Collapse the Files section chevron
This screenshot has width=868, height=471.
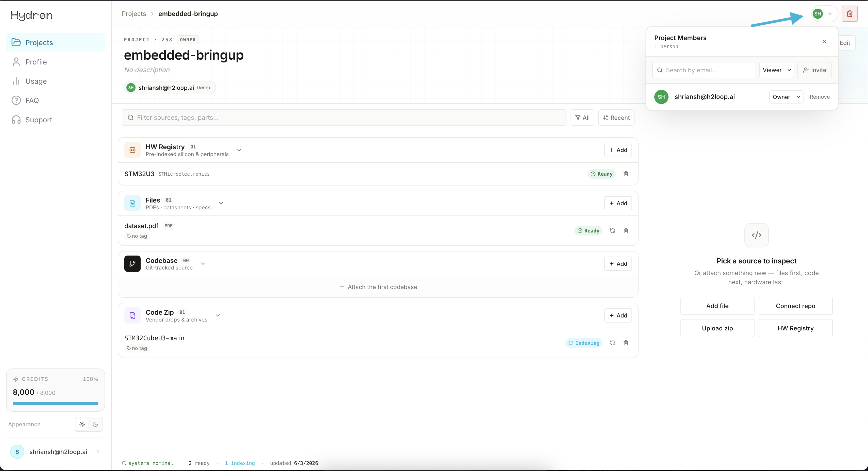(x=221, y=203)
